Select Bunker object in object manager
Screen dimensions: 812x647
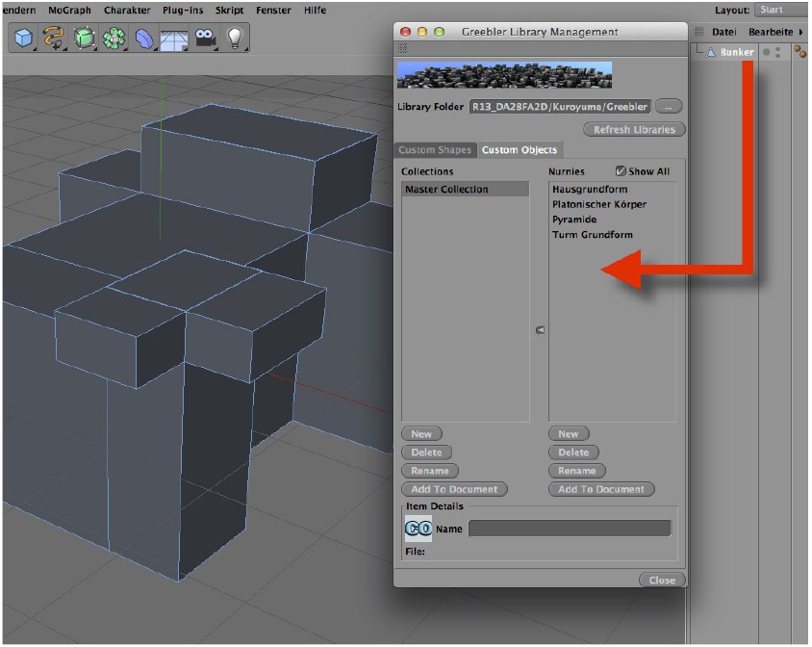736,52
